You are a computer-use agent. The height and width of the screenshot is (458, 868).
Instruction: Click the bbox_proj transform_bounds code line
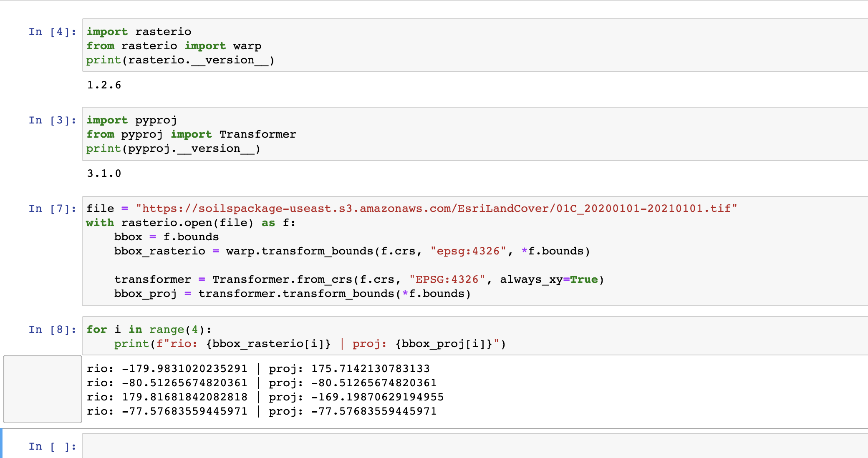[292, 294]
